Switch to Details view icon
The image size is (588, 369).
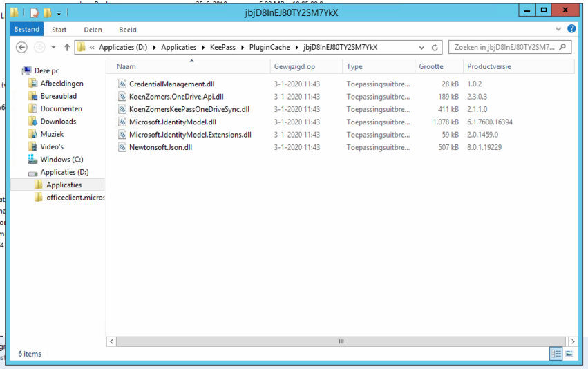point(556,354)
